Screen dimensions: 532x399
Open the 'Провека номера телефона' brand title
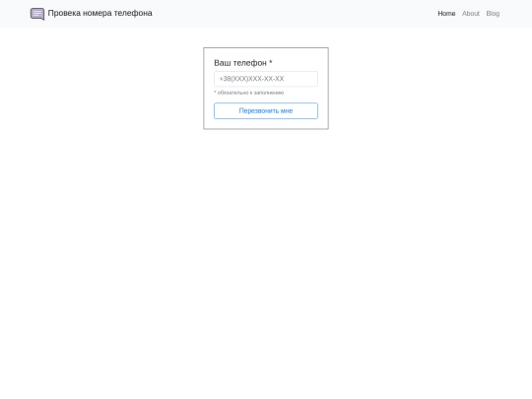point(100,13)
